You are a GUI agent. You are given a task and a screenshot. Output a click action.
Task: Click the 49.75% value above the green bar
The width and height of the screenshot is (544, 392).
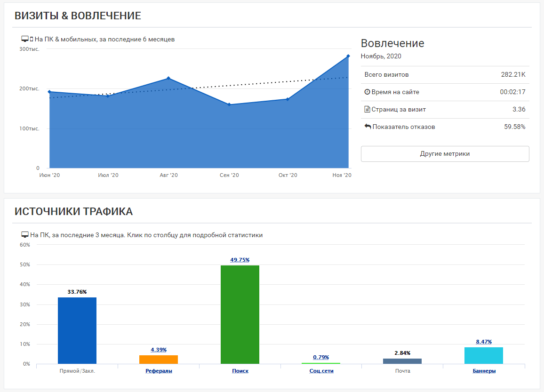coord(240,260)
